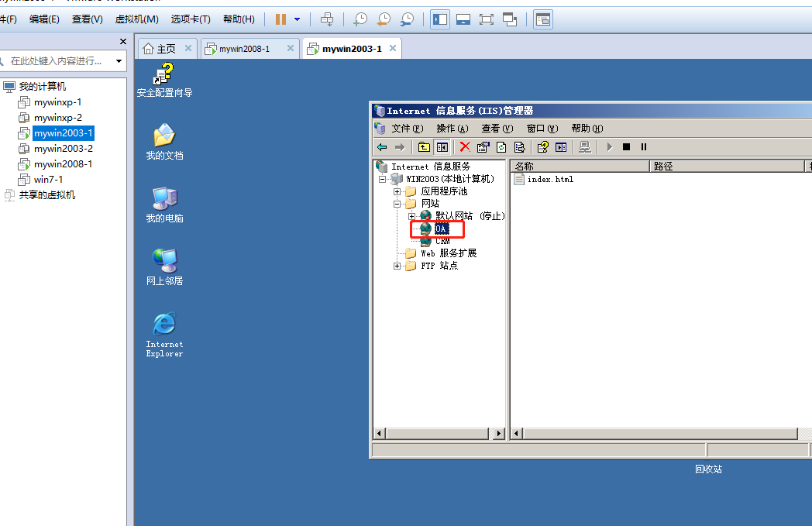Toggle the VMware library sidebar view icon

click(x=440, y=19)
